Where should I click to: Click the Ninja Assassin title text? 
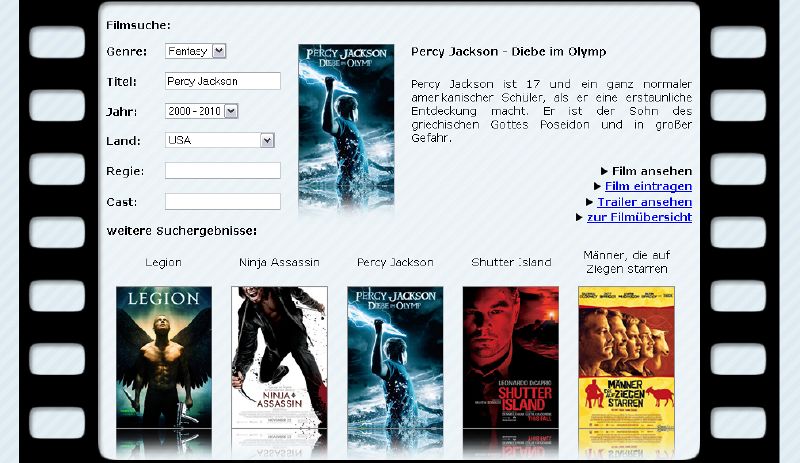(x=279, y=262)
